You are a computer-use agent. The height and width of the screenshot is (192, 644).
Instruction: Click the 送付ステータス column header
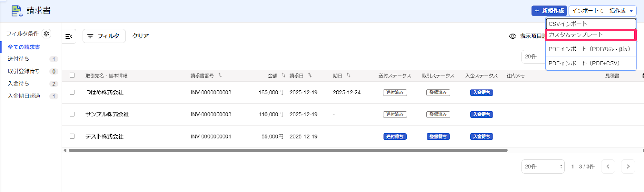point(395,76)
